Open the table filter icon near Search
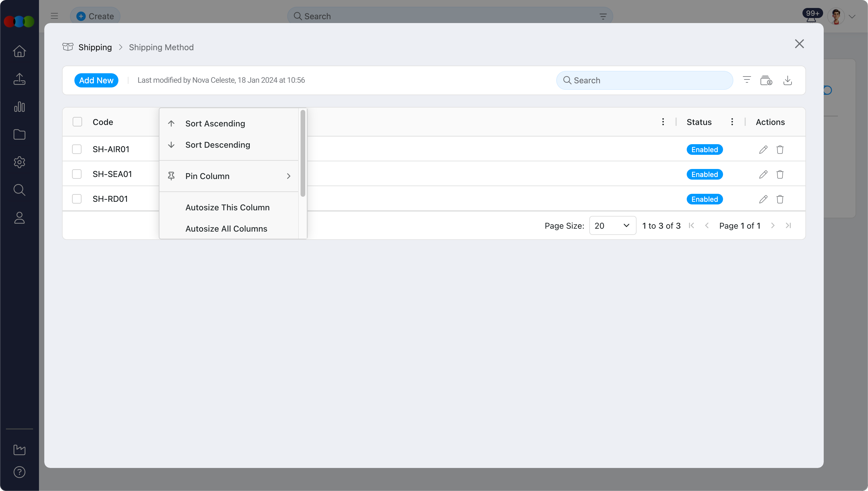This screenshot has width=868, height=491. tap(747, 80)
